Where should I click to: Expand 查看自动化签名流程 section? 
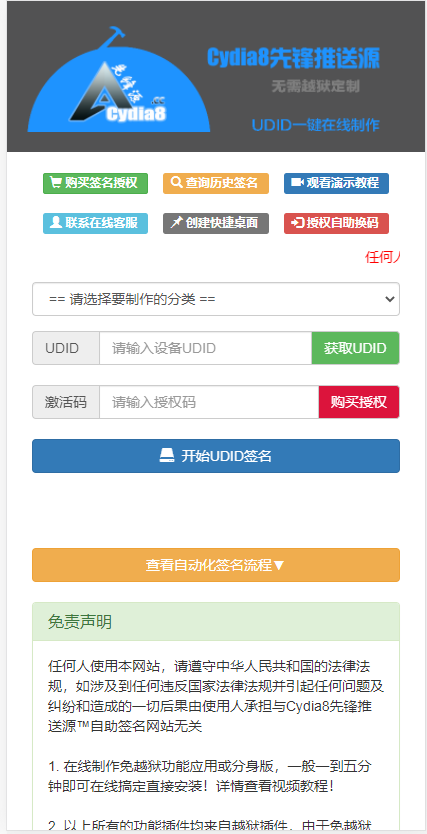pos(216,565)
